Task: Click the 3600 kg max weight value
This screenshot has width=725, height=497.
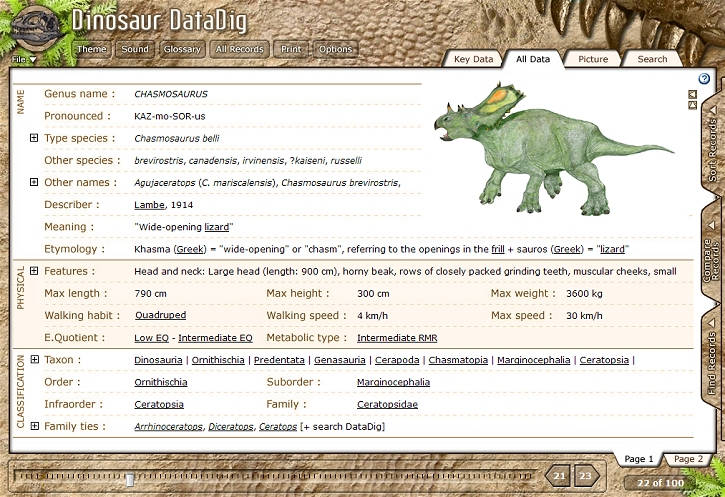Action: tap(584, 294)
